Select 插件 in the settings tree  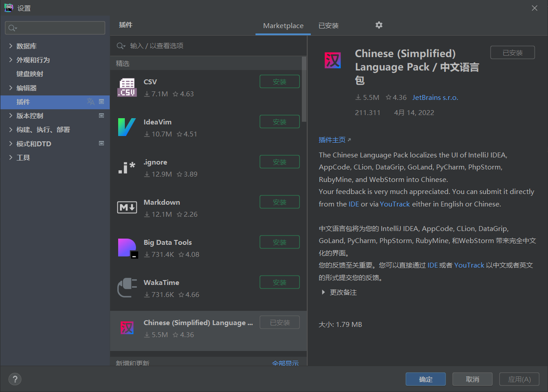(x=55, y=102)
